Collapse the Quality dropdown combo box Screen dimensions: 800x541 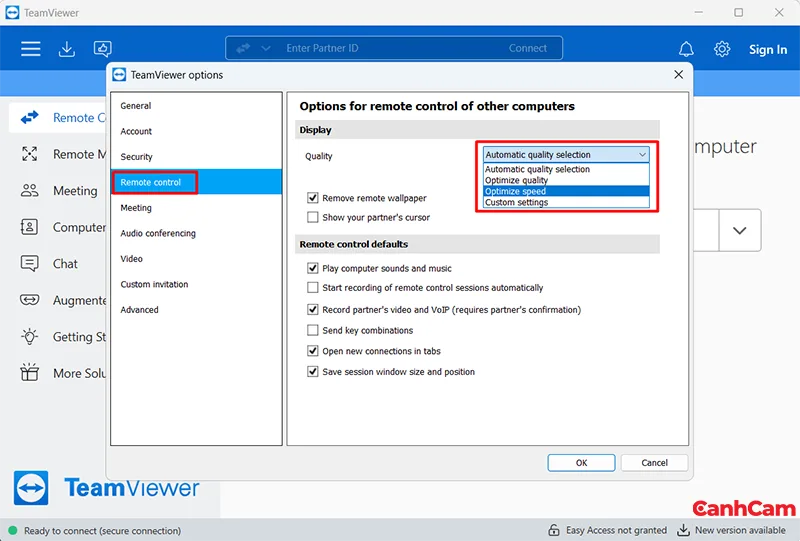click(566, 154)
